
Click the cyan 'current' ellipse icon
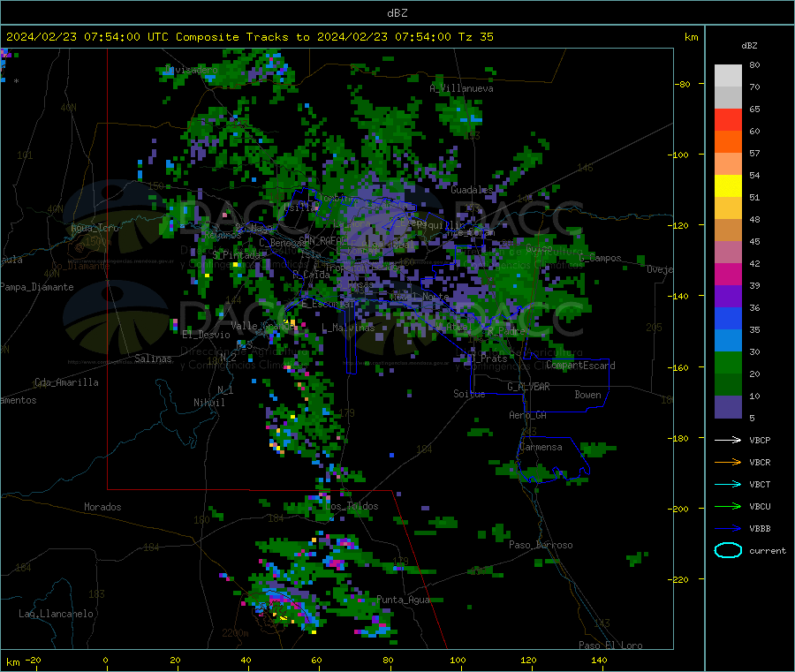pyautogui.click(x=728, y=550)
